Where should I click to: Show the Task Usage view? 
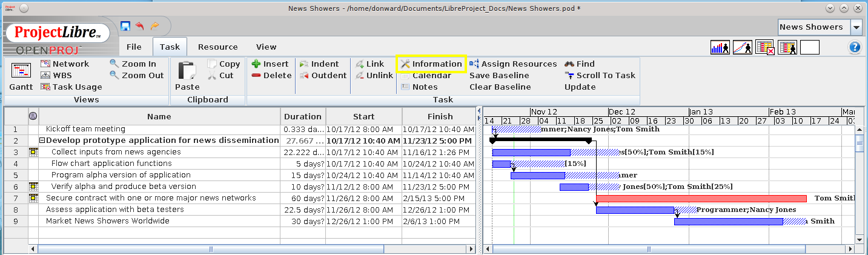[71, 87]
